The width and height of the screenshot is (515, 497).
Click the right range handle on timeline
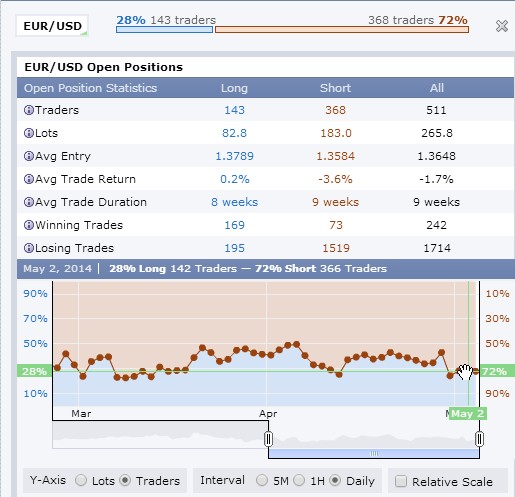pyautogui.click(x=479, y=439)
